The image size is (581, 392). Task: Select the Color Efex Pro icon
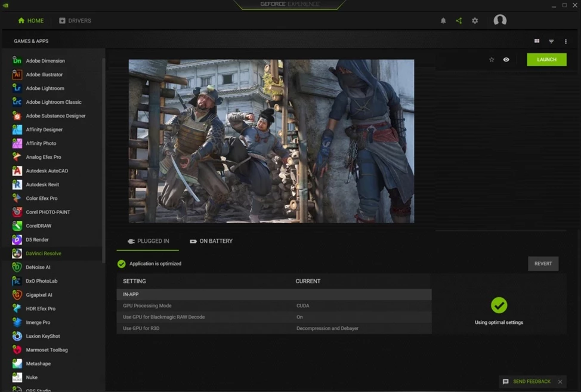click(x=17, y=198)
